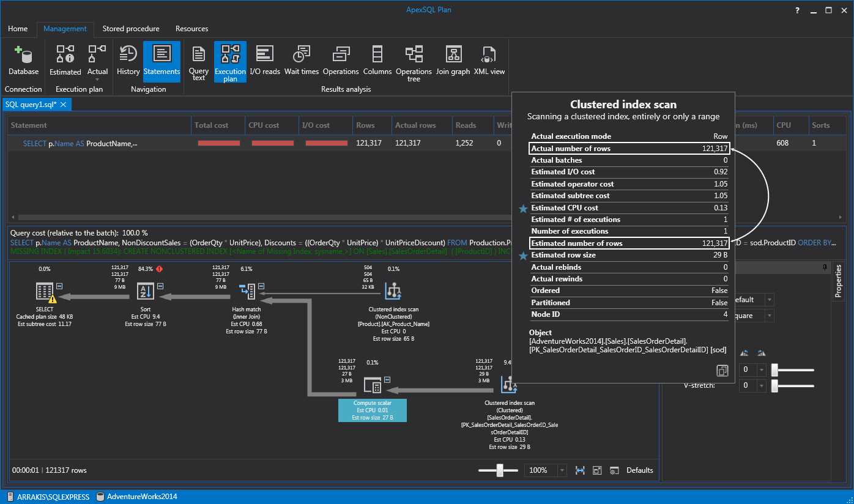Show the Query text view

pyautogui.click(x=199, y=62)
